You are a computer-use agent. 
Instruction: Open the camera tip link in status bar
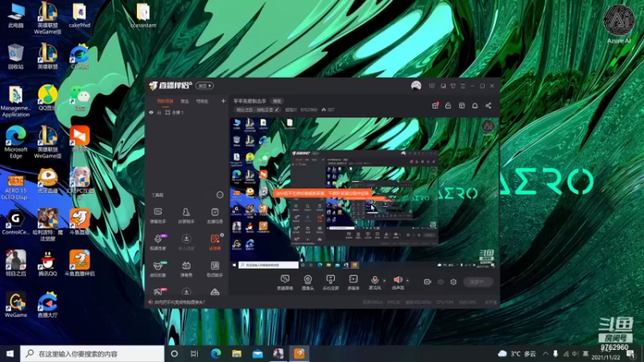click(180, 302)
